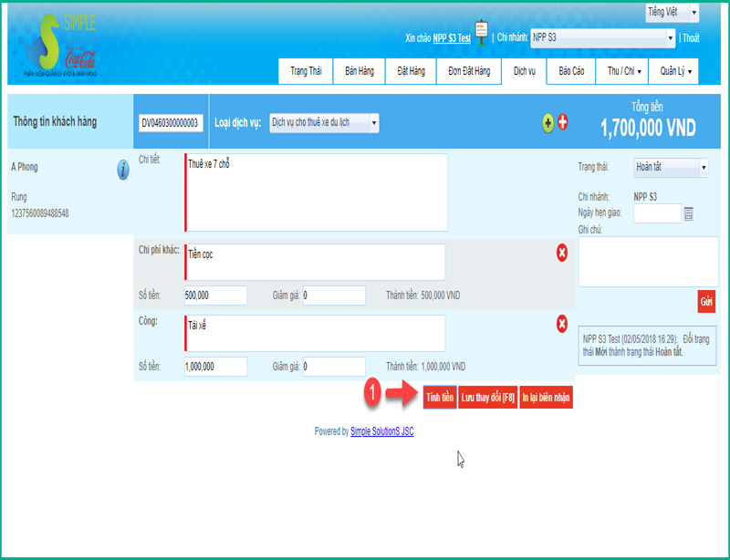Click Lưu thay đổi [F8] button
The height and width of the screenshot is (560, 730).
pos(487,398)
